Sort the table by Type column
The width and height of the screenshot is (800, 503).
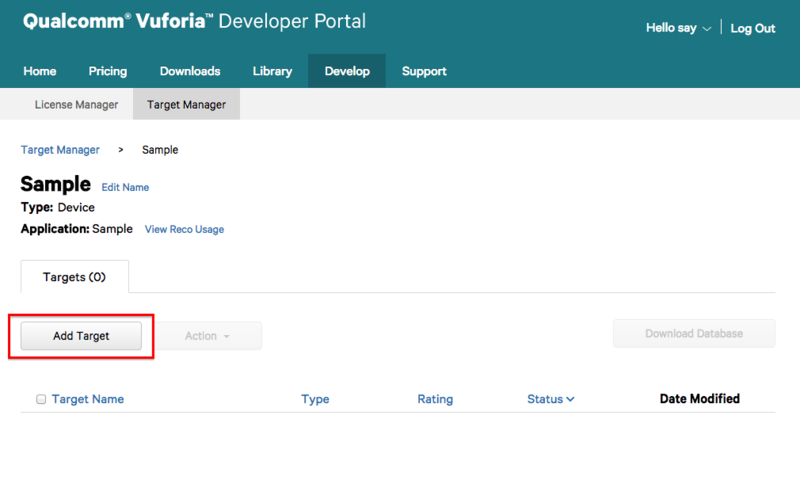pyautogui.click(x=315, y=399)
